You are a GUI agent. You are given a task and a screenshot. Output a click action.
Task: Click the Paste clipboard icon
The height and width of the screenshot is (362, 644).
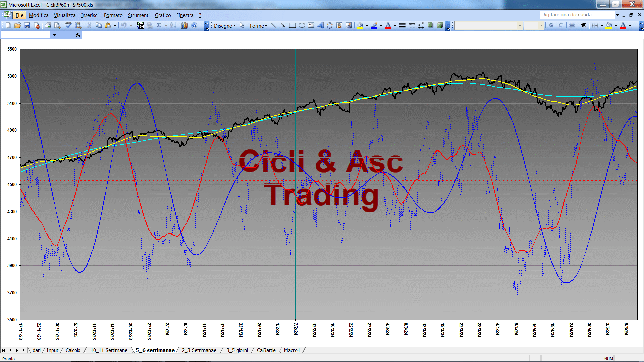click(x=108, y=25)
